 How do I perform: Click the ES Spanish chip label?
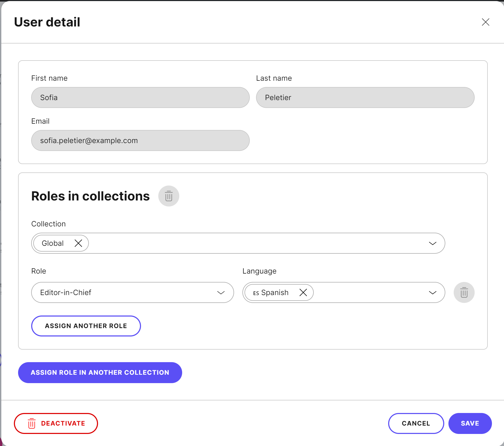(x=271, y=292)
